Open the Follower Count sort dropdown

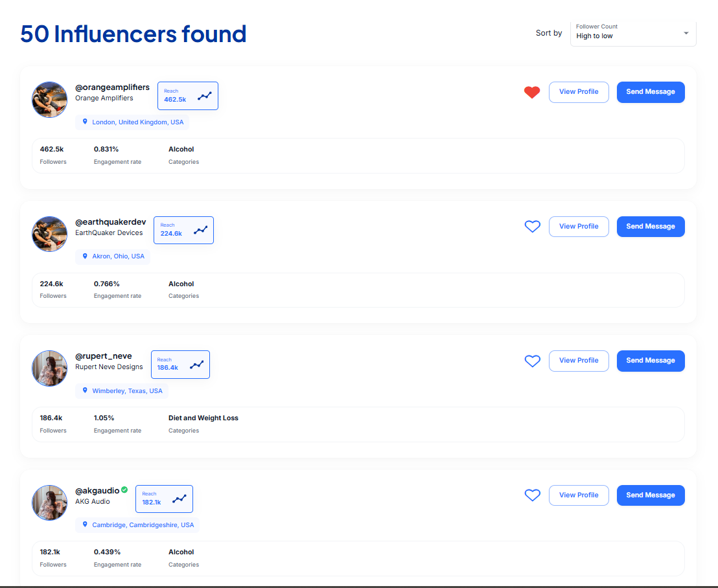632,32
